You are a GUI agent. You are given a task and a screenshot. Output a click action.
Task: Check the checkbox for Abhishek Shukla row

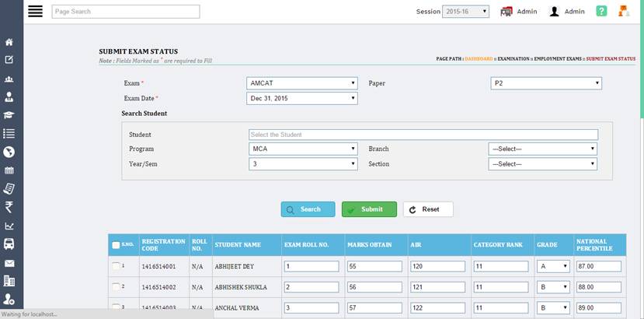pos(116,287)
